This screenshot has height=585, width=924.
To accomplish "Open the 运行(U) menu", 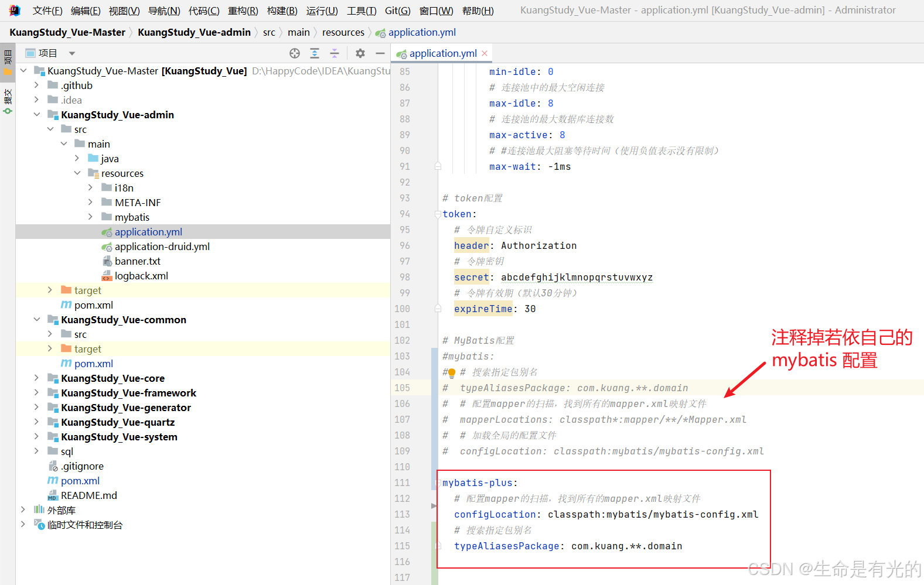I will tap(322, 11).
